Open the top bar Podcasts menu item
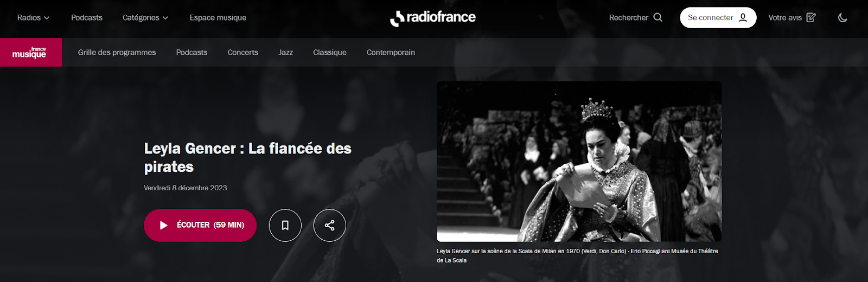The image size is (868, 282). click(x=87, y=17)
